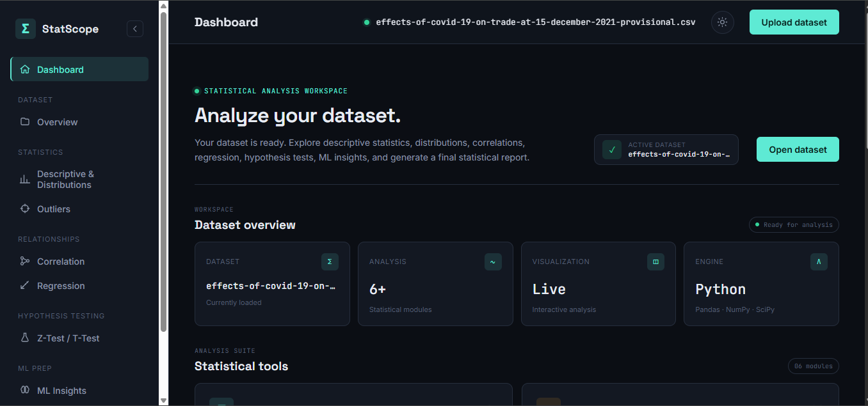Click the Ready for analysis badge
This screenshot has height=406, width=868.
point(794,225)
